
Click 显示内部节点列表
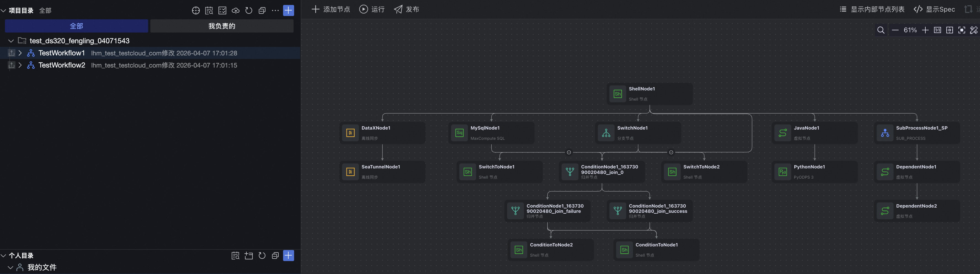coord(872,9)
